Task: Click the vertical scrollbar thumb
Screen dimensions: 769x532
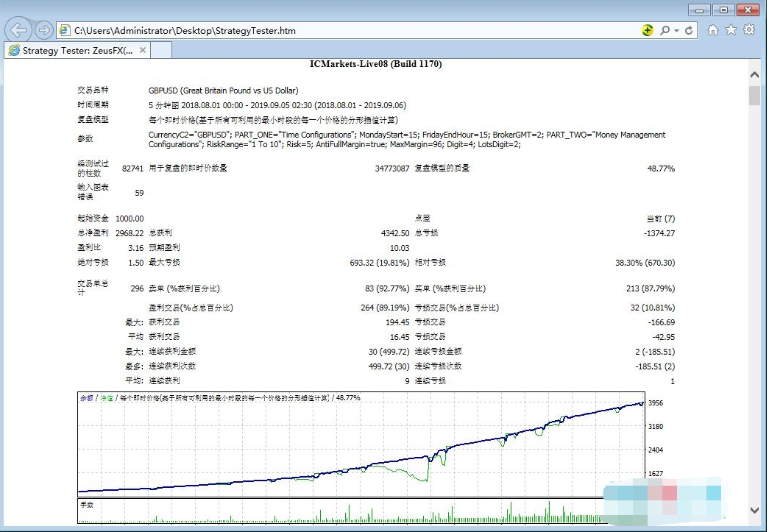Action: (x=754, y=96)
